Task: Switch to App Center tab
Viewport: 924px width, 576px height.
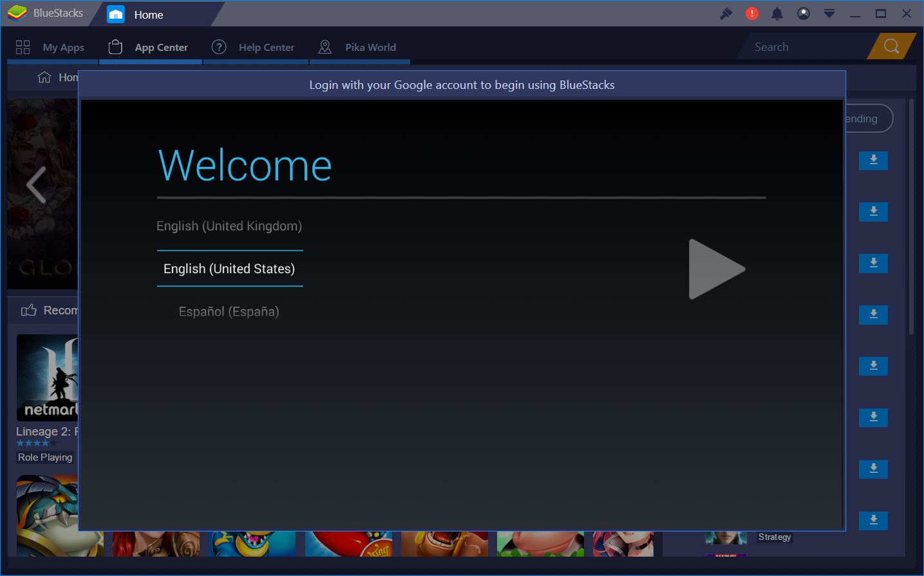Action: (151, 47)
